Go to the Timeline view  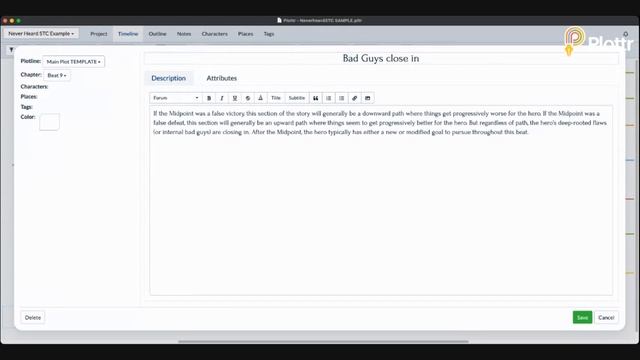click(x=128, y=34)
